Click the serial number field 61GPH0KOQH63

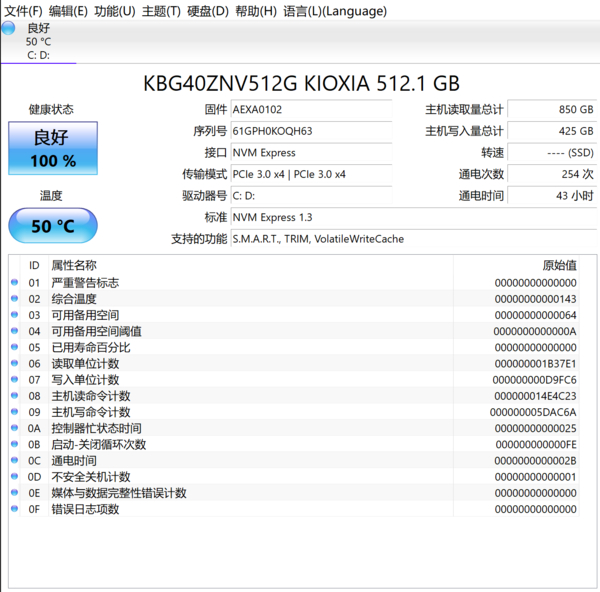click(311, 131)
